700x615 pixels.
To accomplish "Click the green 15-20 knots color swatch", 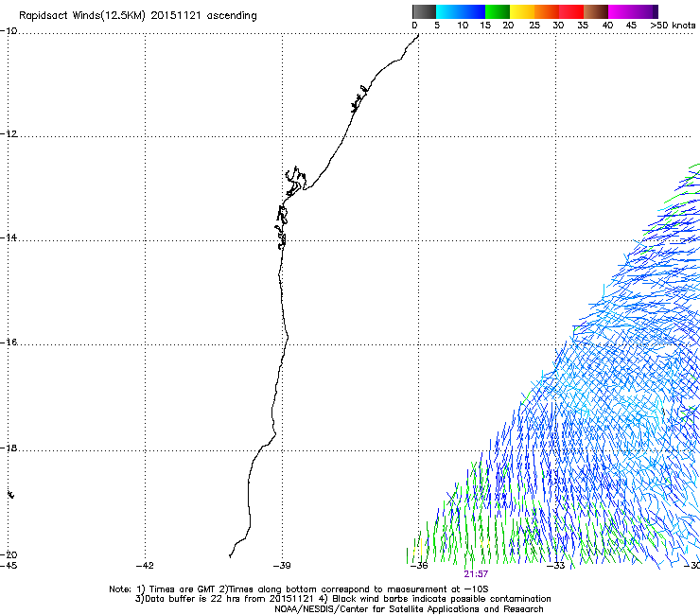I will click(x=498, y=11).
